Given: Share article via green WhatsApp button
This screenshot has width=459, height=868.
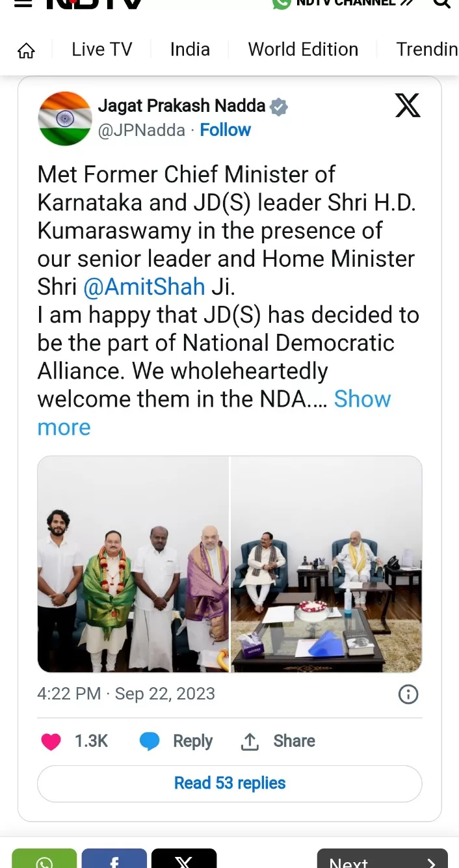Looking at the screenshot, I should coord(44,858).
